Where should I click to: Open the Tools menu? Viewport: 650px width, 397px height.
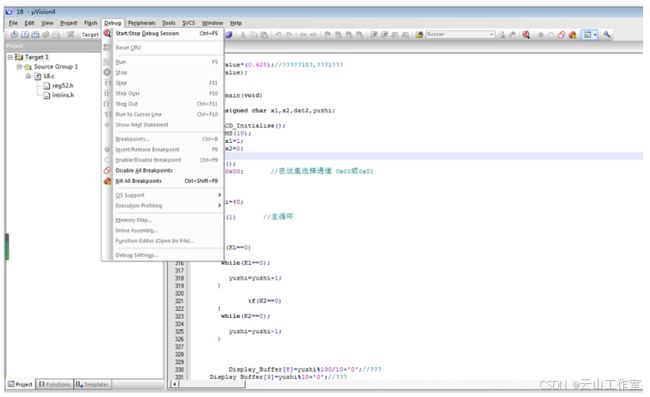coord(169,23)
